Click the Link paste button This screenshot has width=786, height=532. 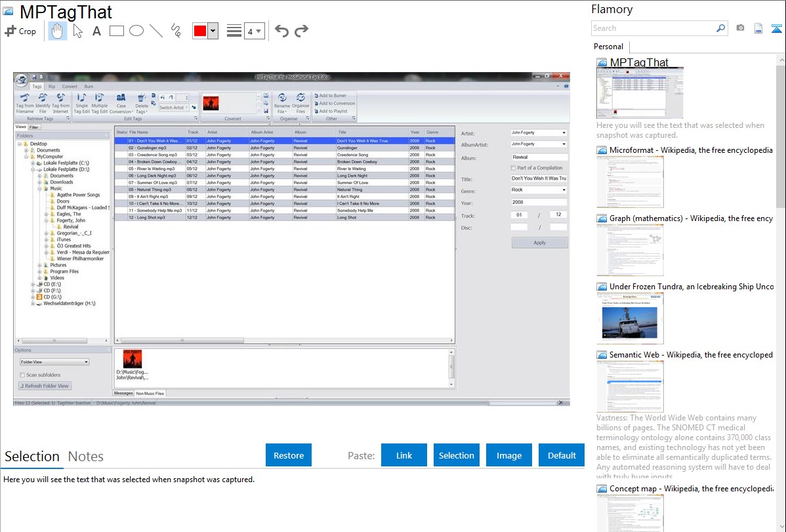(x=404, y=455)
